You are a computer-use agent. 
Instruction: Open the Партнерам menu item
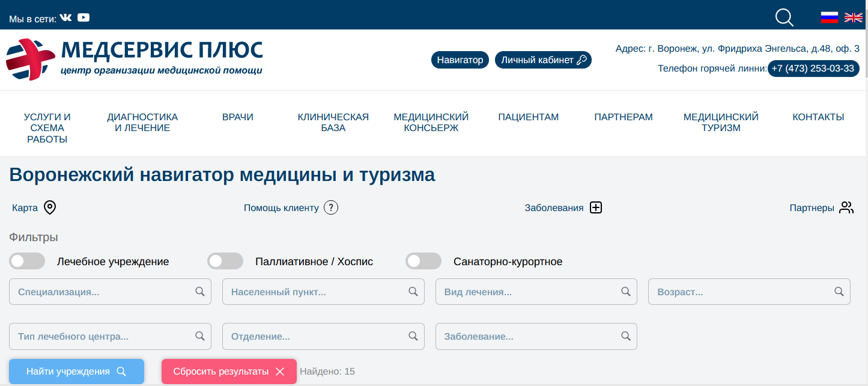tap(624, 117)
